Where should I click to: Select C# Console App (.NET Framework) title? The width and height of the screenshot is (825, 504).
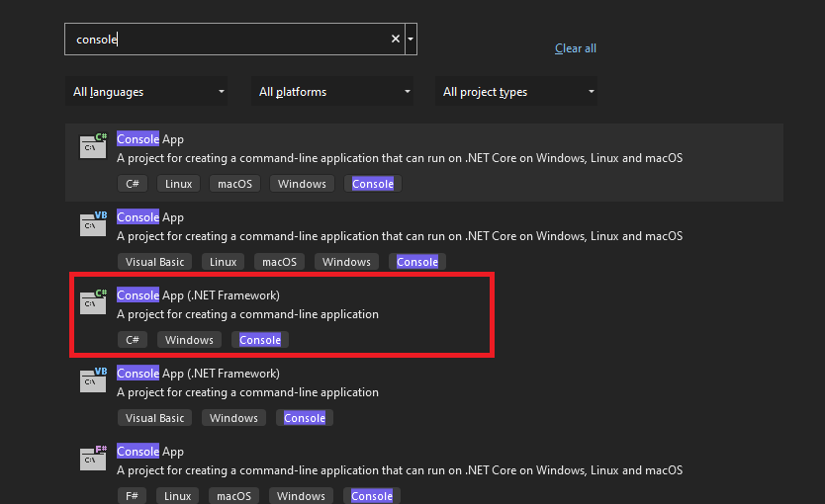point(198,295)
